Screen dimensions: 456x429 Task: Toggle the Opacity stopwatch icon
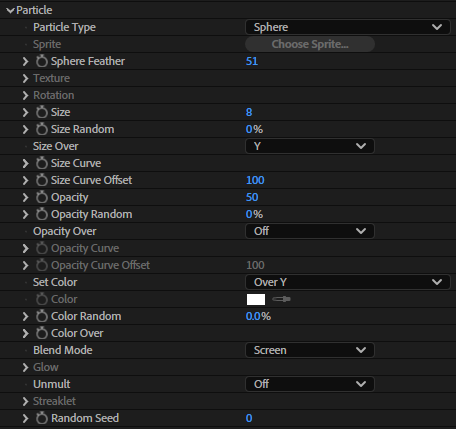pyautogui.click(x=42, y=197)
